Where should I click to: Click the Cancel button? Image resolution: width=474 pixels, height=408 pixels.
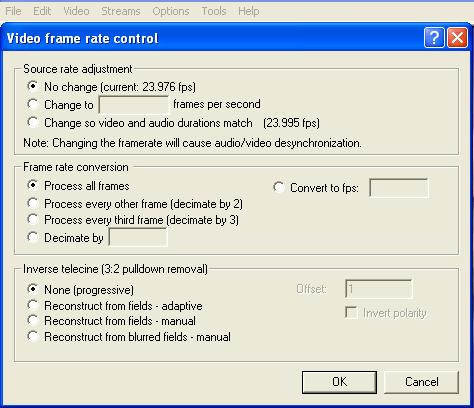point(422,382)
